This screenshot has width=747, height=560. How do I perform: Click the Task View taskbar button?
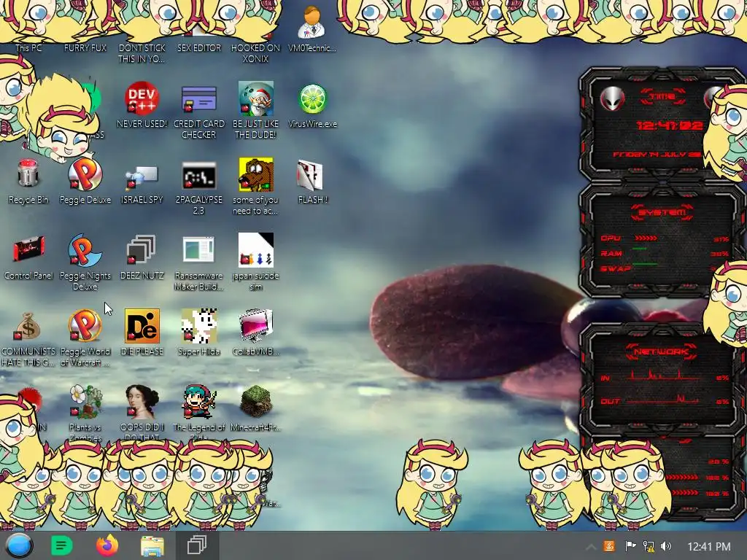point(197,545)
